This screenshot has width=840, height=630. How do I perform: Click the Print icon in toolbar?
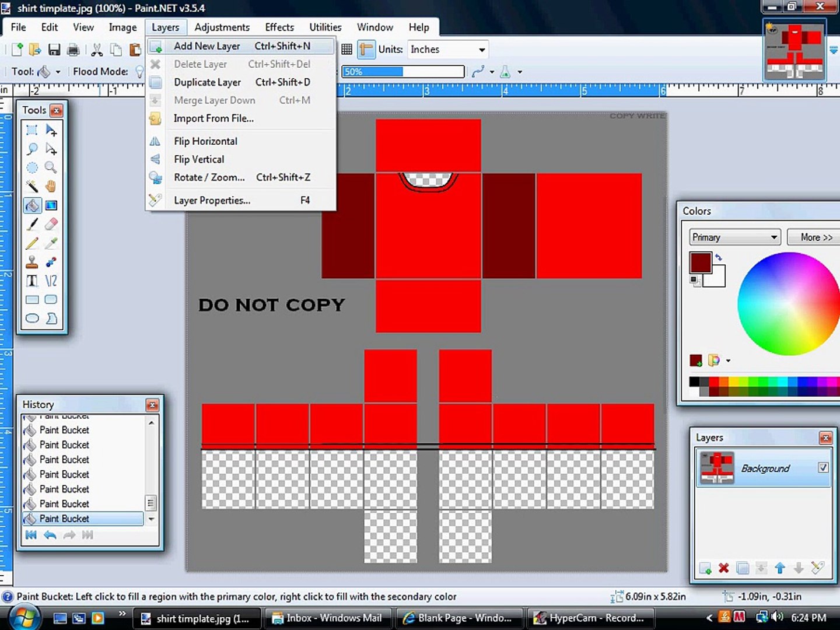tap(73, 50)
